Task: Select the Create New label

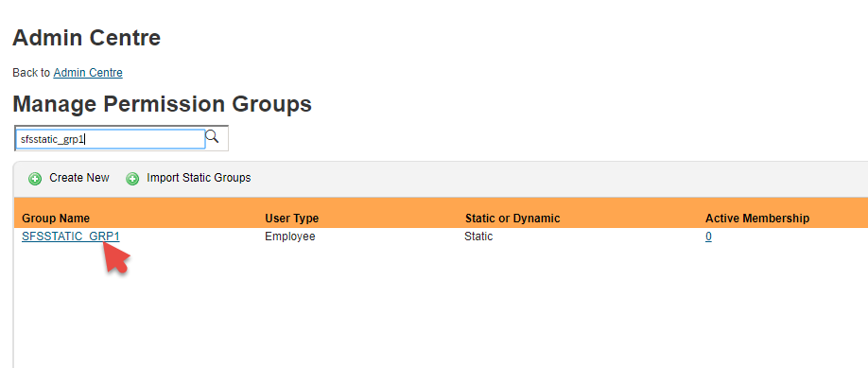Action: [x=79, y=178]
